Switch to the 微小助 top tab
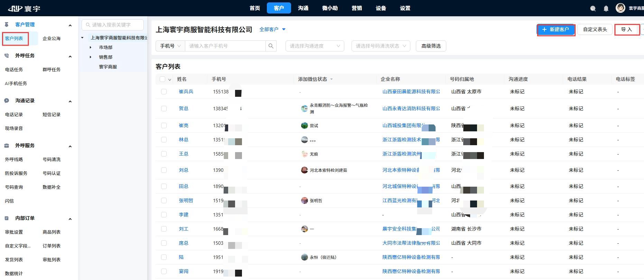The image size is (644, 280). [x=330, y=8]
